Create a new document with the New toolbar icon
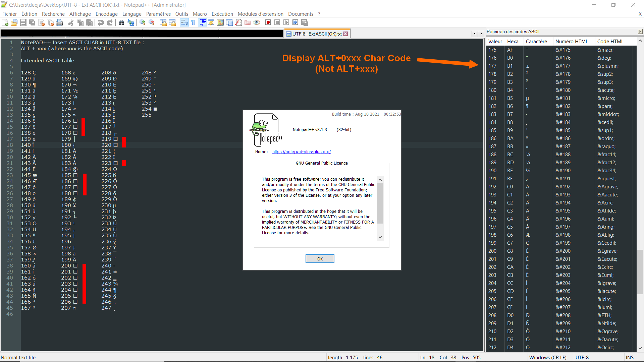 point(5,22)
